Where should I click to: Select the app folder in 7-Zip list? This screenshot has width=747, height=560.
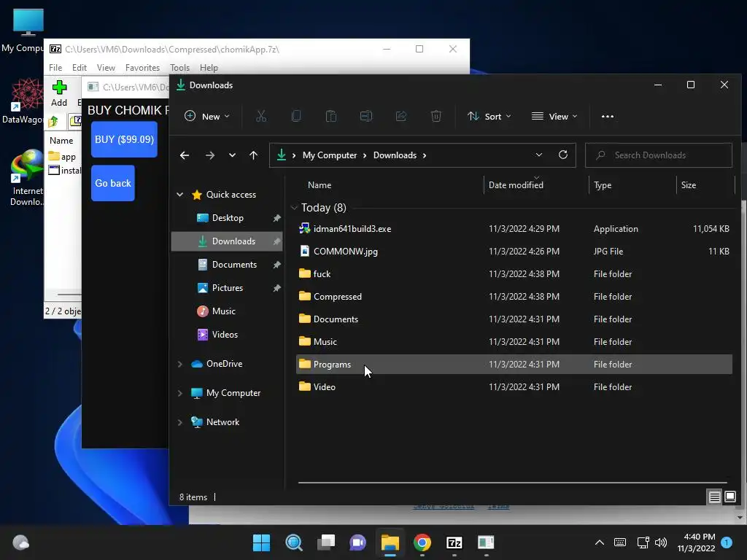pos(64,157)
